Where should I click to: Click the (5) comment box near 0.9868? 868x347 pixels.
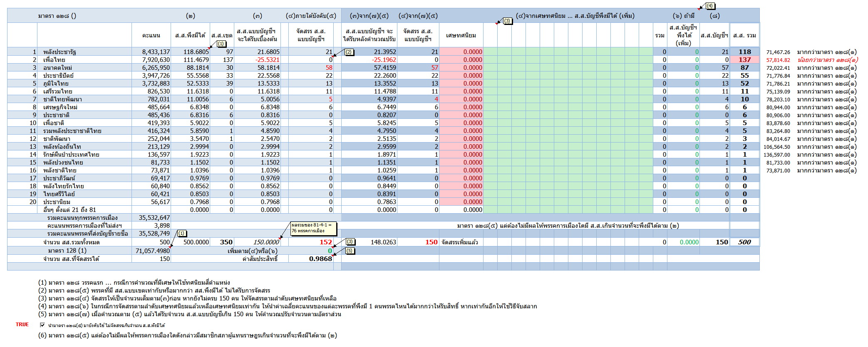click(x=350, y=251)
